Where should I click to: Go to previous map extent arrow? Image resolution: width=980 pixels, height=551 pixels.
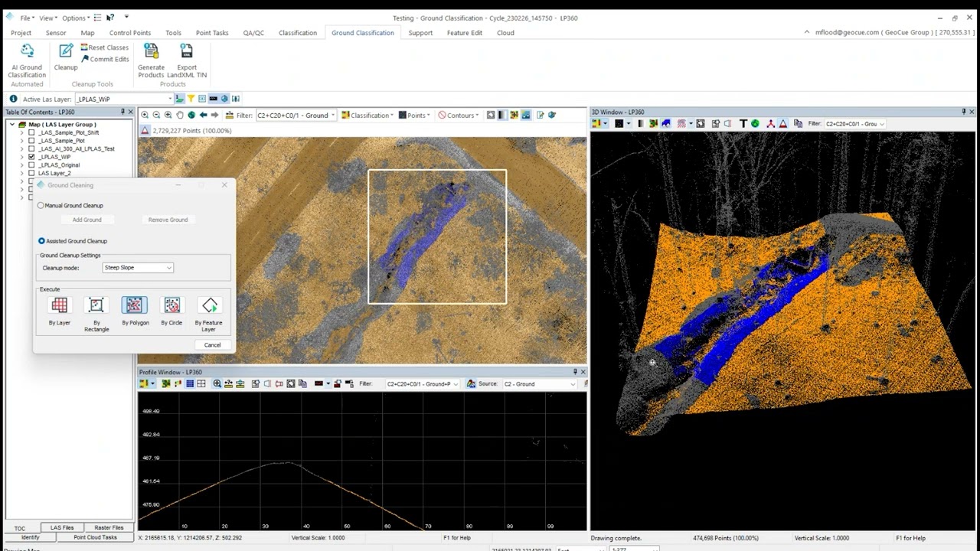point(203,115)
